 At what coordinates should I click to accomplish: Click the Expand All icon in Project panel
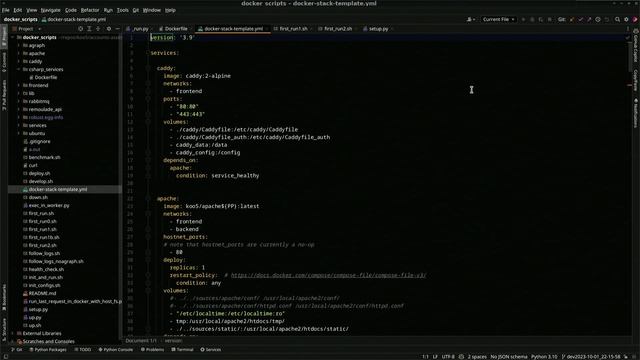coord(89,29)
